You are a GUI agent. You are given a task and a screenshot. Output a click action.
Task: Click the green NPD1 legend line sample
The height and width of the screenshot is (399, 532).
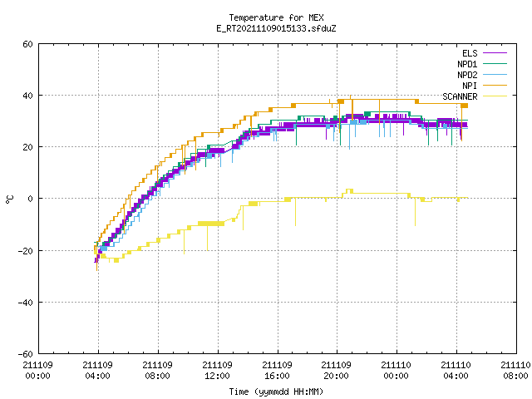tap(495, 64)
